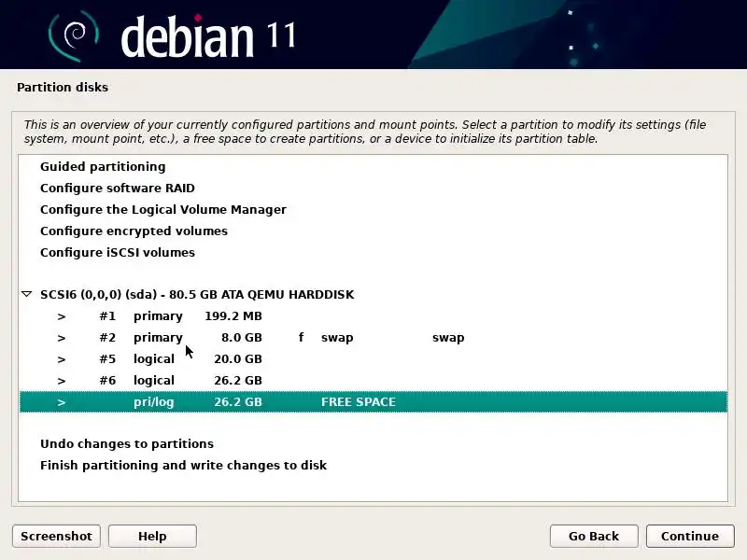This screenshot has width=747, height=560.
Task: Select partition #2 primary 8.0 GB swap
Action: tap(373, 338)
